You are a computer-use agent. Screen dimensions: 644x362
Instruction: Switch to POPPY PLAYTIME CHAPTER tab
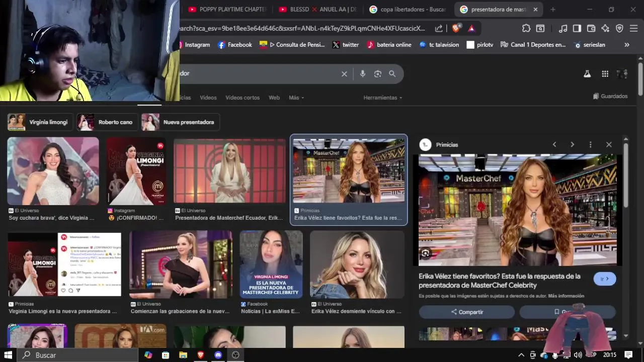(x=227, y=10)
